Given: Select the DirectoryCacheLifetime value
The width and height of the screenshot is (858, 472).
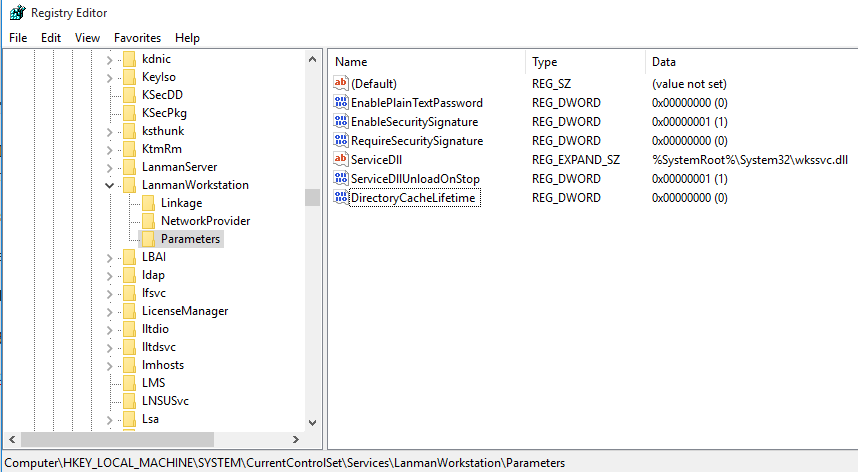Looking at the screenshot, I should [413, 198].
